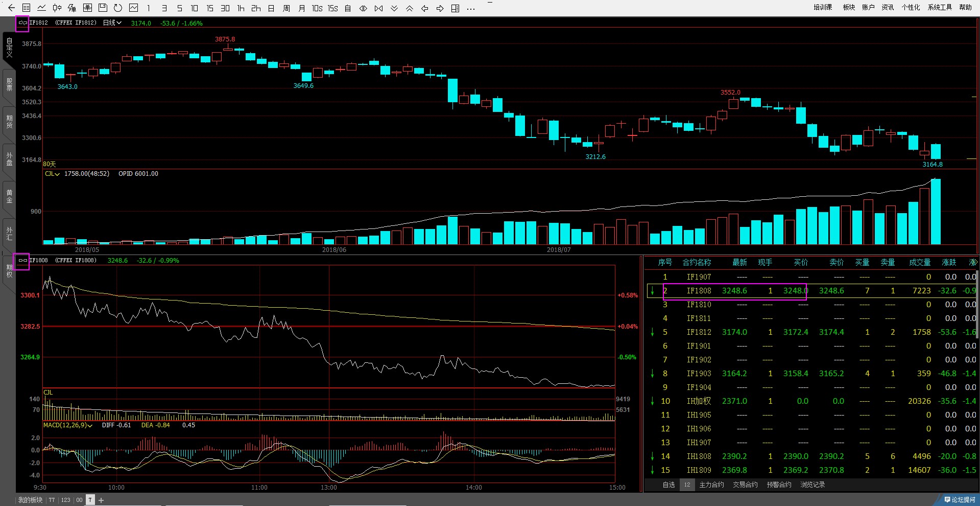Open the 系统工具 menu
This screenshot has height=506, width=980.
point(940,7)
